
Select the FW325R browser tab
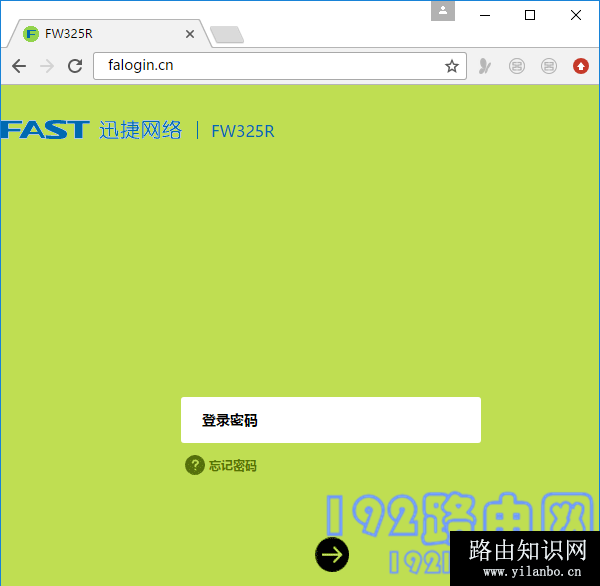click(109, 34)
